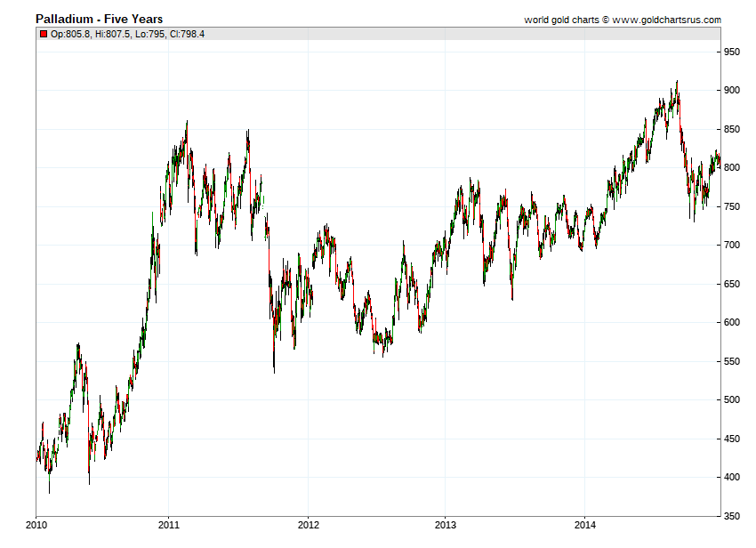This screenshot has width=756, height=548.
Task: Click the 2011 x-axis label
Action: click(169, 525)
